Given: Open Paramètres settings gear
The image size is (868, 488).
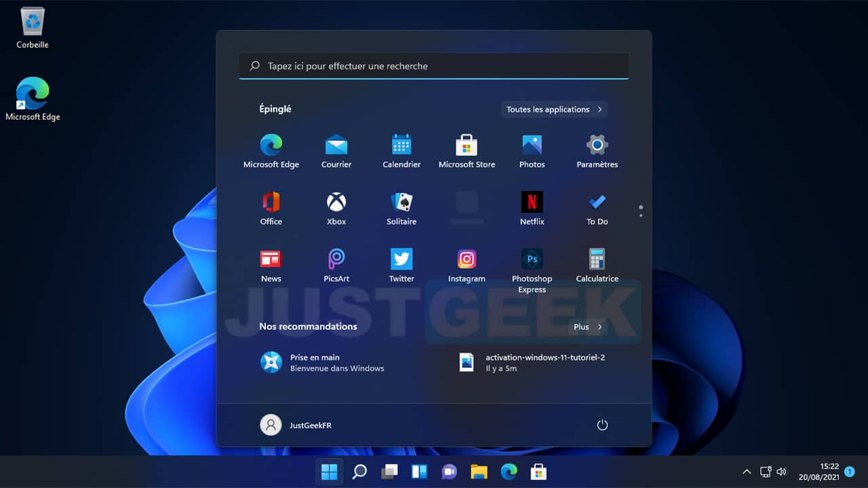Looking at the screenshot, I should (x=597, y=151).
